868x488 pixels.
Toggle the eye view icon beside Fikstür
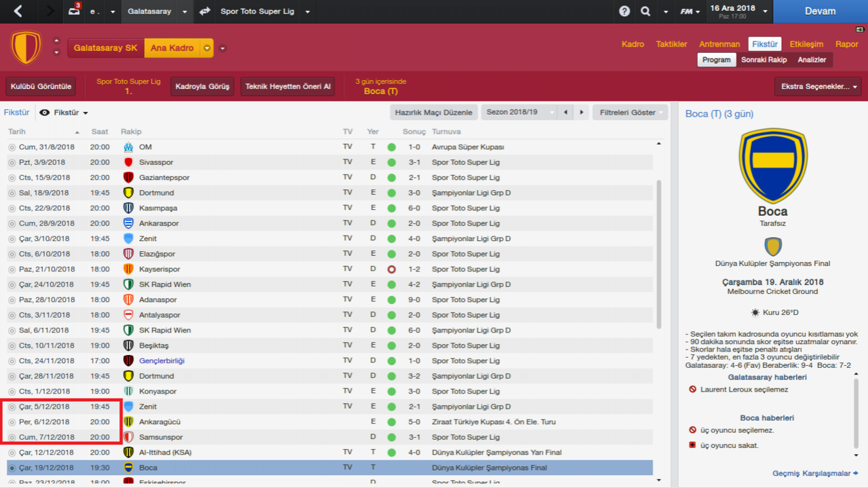pyautogui.click(x=45, y=113)
